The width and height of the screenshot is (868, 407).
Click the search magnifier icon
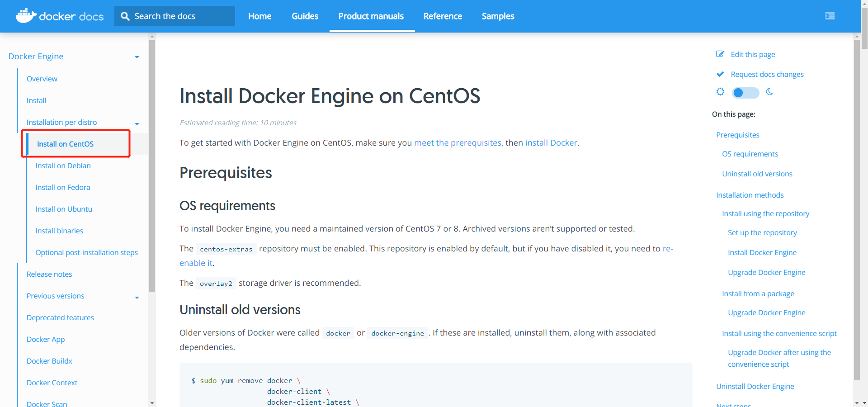pyautogui.click(x=125, y=16)
